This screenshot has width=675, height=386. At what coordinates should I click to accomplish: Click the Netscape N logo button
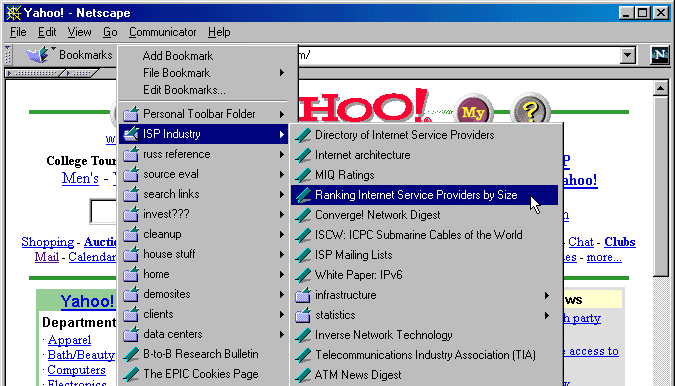click(660, 55)
